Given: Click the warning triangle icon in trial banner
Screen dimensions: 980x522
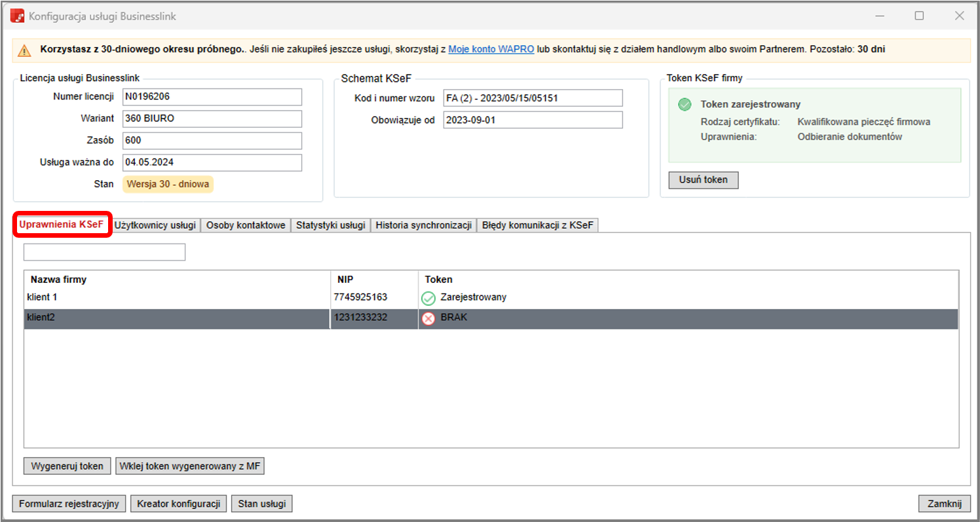Looking at the screenshot, I should click(x=24, y=50).
